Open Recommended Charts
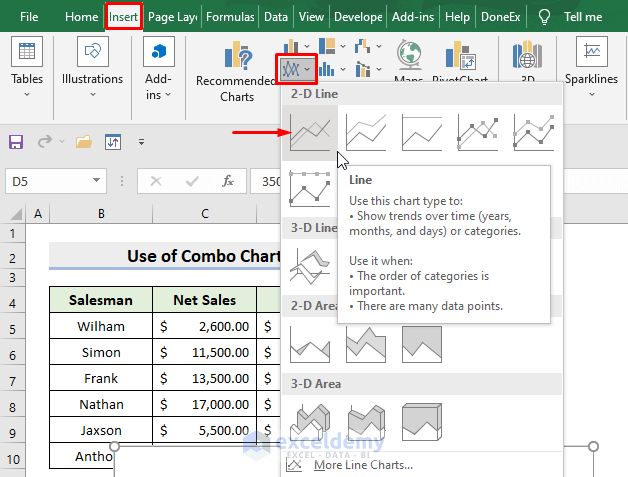 237,71
